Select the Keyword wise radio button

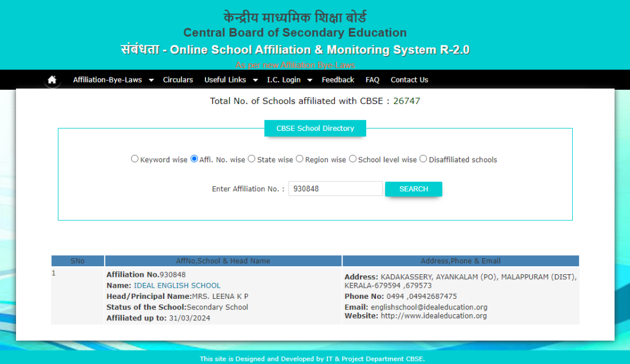point(135,159)
